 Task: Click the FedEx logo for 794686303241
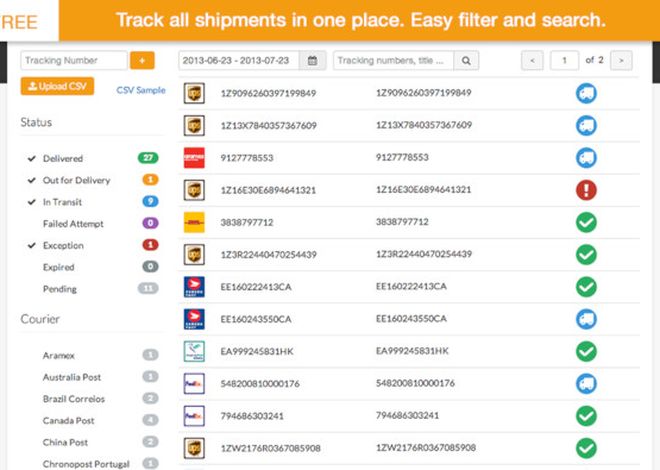click(x=194, y=416)
